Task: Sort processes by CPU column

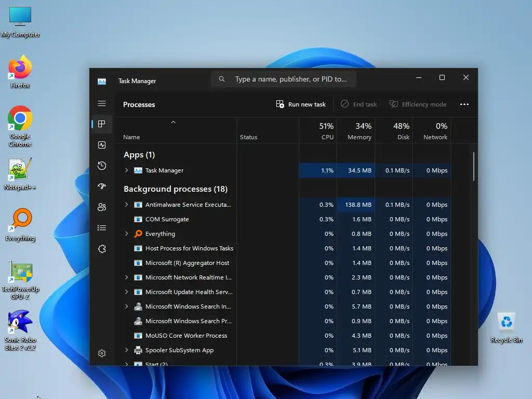Action: click(x=318, y=131)
